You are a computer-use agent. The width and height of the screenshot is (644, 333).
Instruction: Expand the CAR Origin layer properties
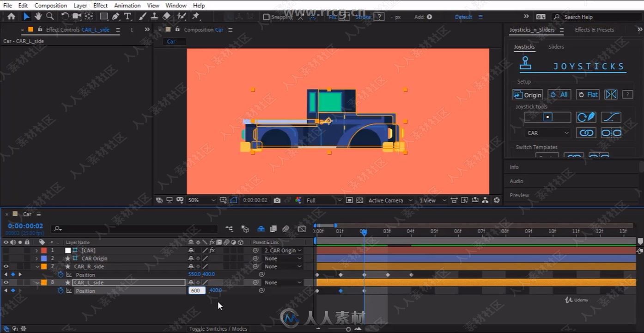tap(36, 259)
